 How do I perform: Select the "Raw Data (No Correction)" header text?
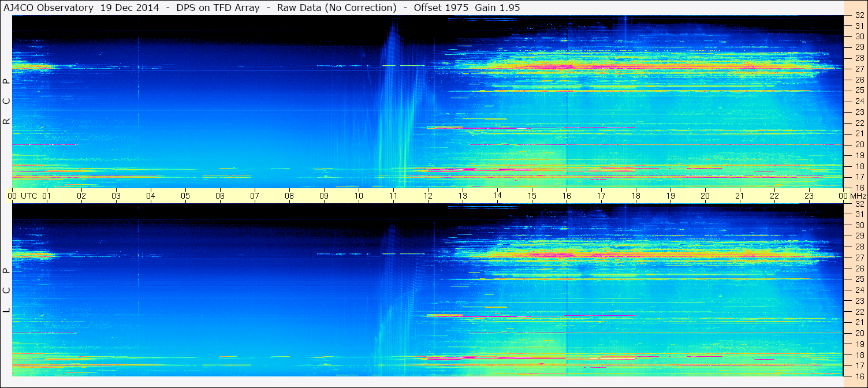coord(336,8)
